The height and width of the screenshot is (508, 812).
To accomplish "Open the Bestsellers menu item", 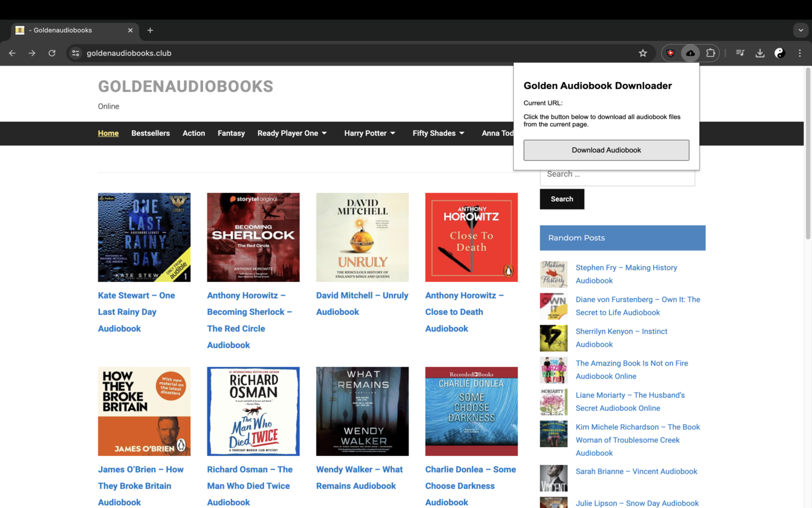I will point(150,133).
